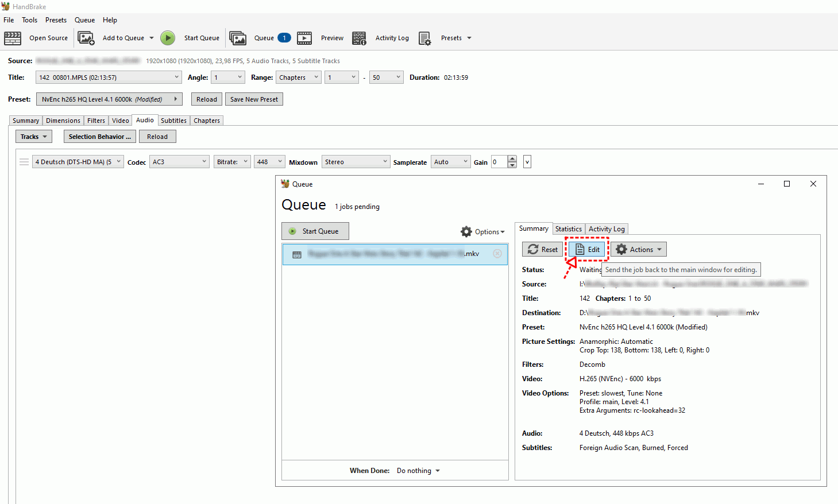Open the Tools menu
This screenshot has height=504, width=838.
click(x=30, y=20)
